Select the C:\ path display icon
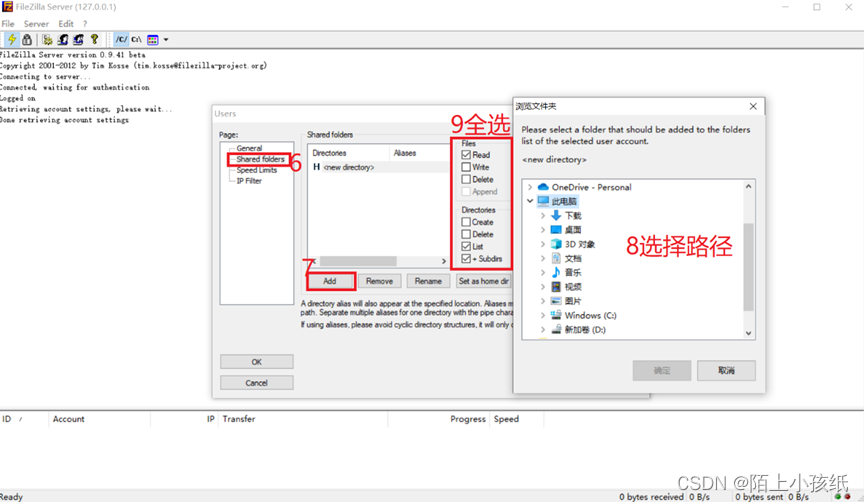 [136, 40]
